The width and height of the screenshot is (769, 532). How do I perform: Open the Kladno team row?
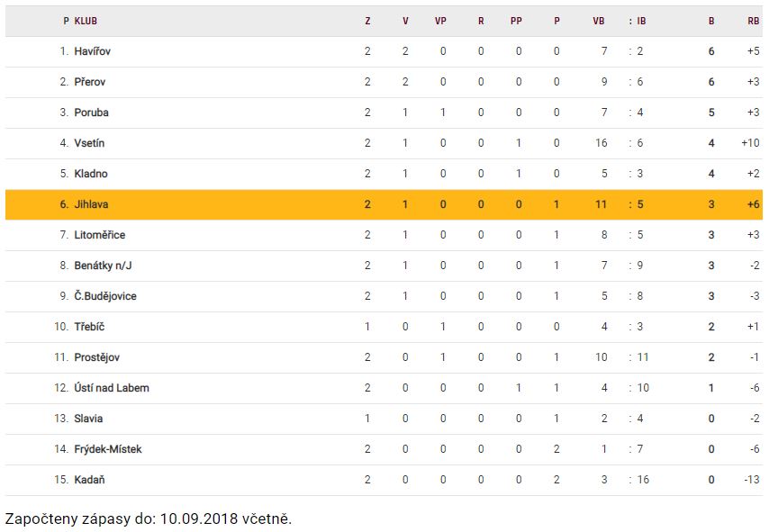pyautogui.click(x=91, y=174)
